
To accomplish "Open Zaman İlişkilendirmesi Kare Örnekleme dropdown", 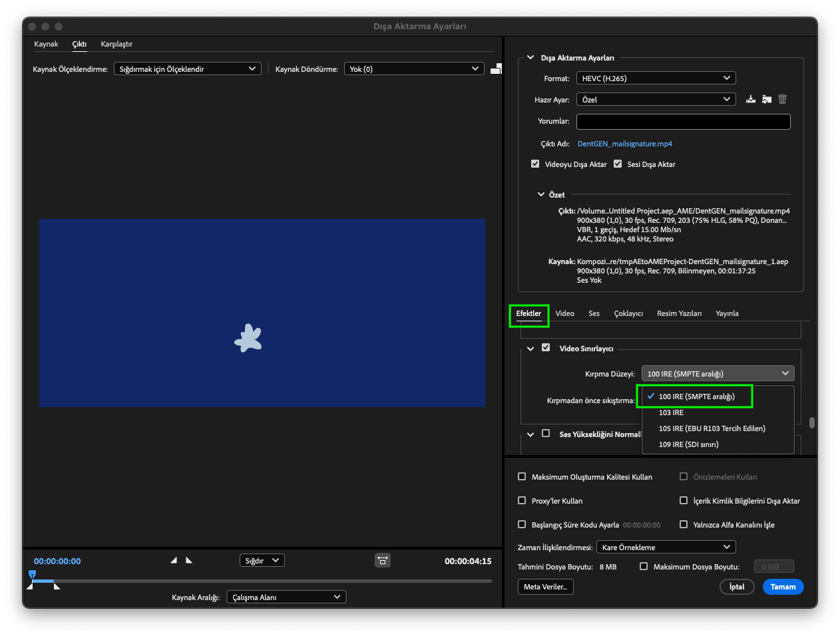I will pyautogui.click(x=666, y=547).
